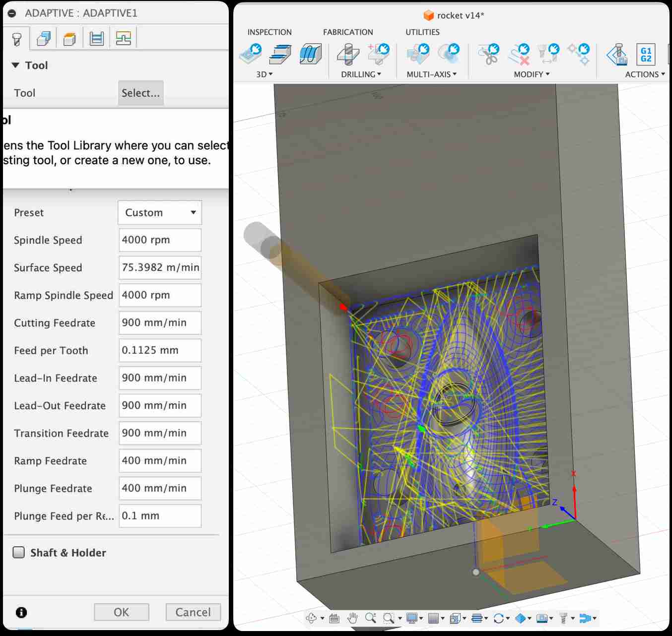The height and width of the screenshot is (636, 672).
Task: Click the Look At navigation icon
Action: click(334, 618)
